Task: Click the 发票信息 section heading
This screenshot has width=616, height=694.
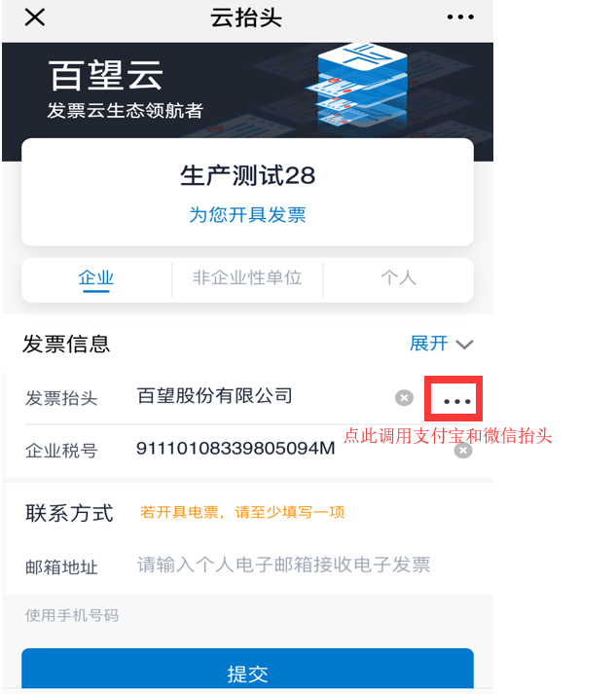Action: point(66,345)
